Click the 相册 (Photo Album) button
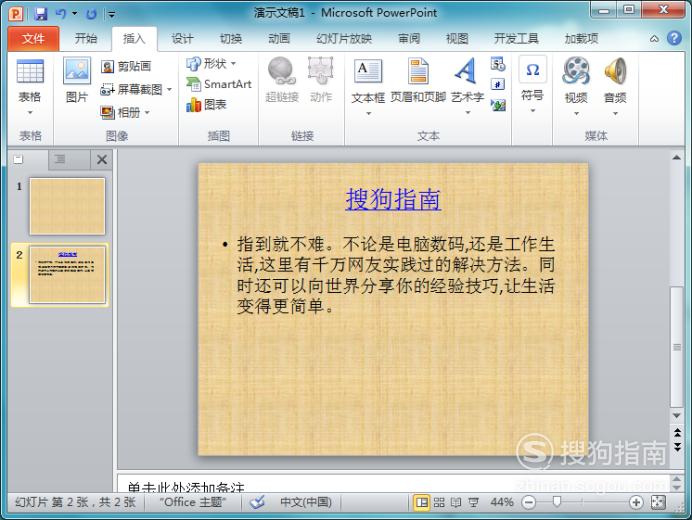Screen dimensions: 692x520 click(120, 113)
